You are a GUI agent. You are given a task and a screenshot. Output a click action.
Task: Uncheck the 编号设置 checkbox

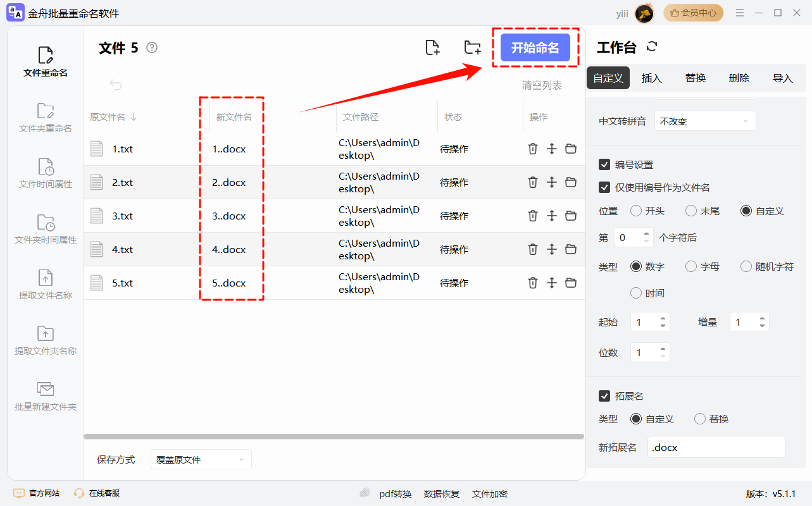coord(604,164)
